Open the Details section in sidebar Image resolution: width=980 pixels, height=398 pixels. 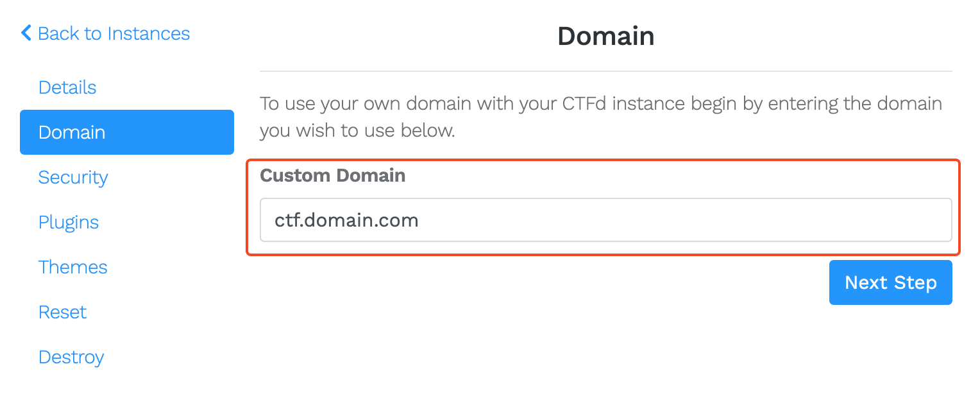67,87
